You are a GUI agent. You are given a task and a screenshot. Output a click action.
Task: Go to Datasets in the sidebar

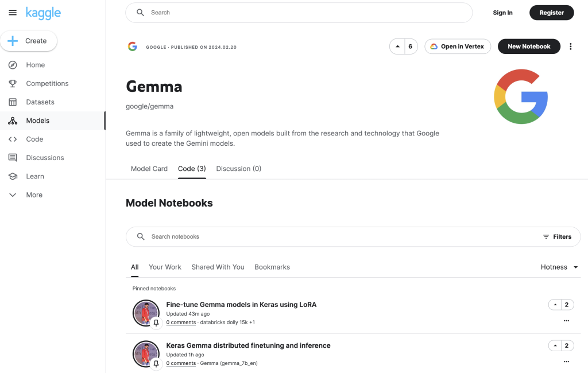(40, 102)
